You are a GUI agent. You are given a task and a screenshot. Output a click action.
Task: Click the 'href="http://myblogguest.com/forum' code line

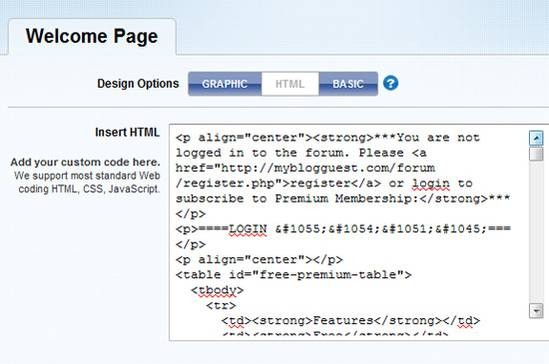click(305, 168)
